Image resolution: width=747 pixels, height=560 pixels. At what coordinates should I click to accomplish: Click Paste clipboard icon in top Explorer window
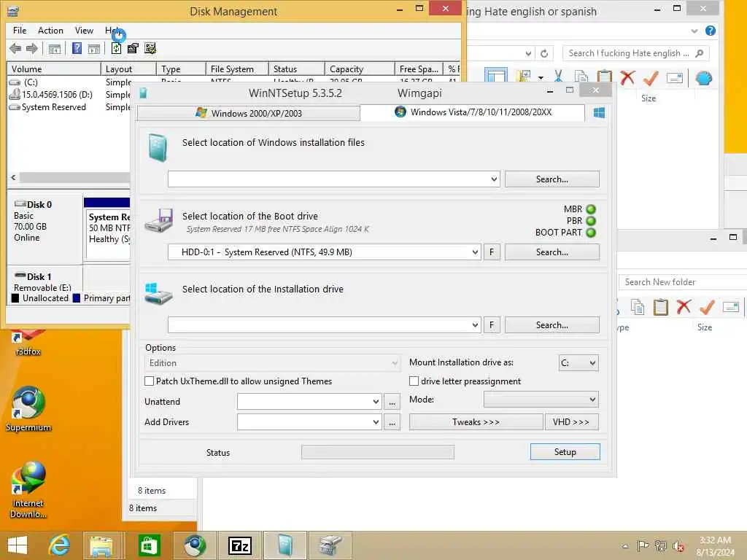pos(605,77)
